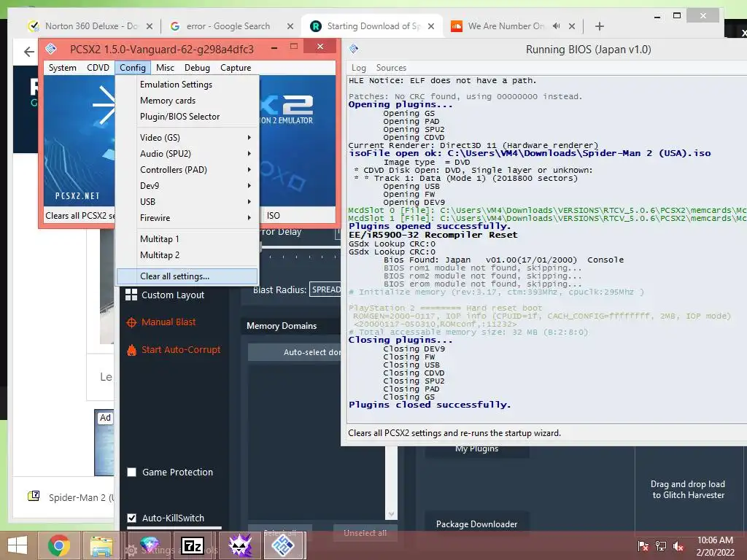Close the Norton 360 Deluxe tab
The width and height of the screenshot is (747, 560).
pos(149,26)
